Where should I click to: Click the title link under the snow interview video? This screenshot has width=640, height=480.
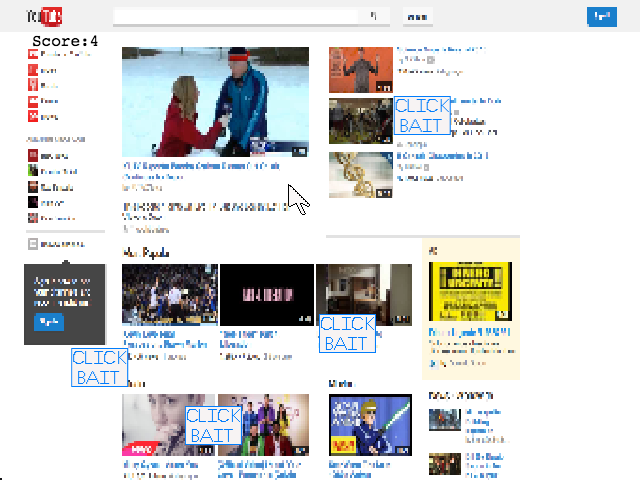[x=201, y=166]
